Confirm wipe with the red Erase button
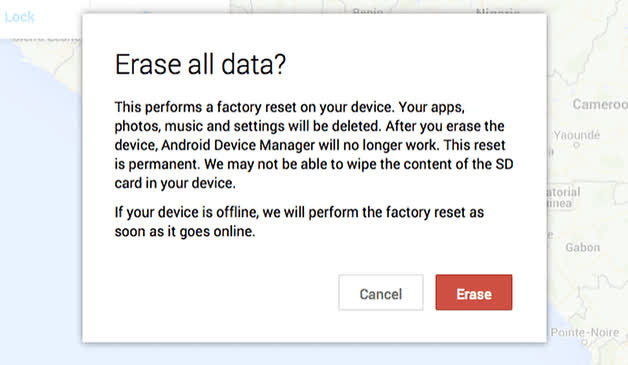The height and width of the screenshot is (365, 628). [474, 292]
